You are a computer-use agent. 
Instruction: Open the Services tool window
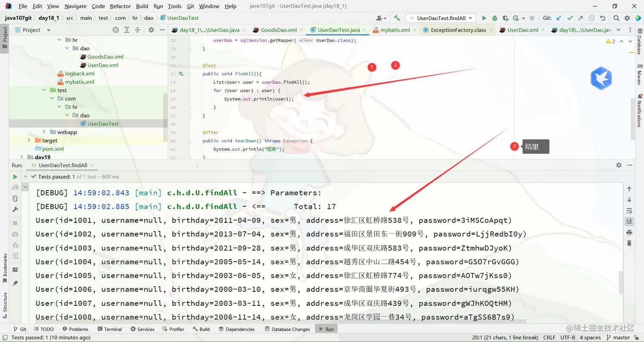pos(143,329)
